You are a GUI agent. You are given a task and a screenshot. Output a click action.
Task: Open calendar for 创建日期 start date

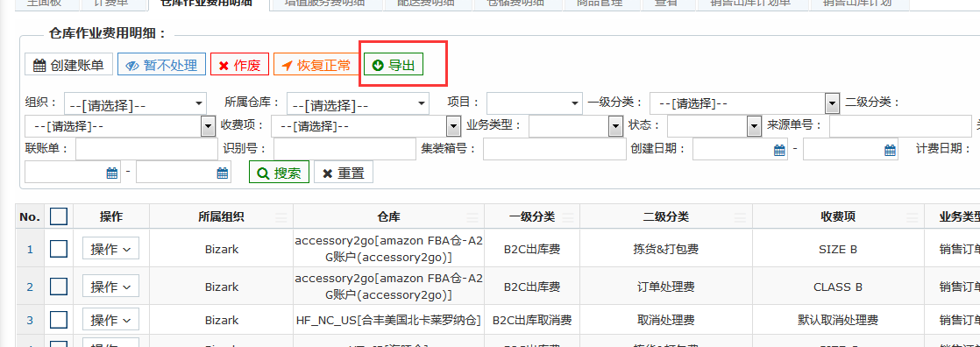tap(779, 150)
